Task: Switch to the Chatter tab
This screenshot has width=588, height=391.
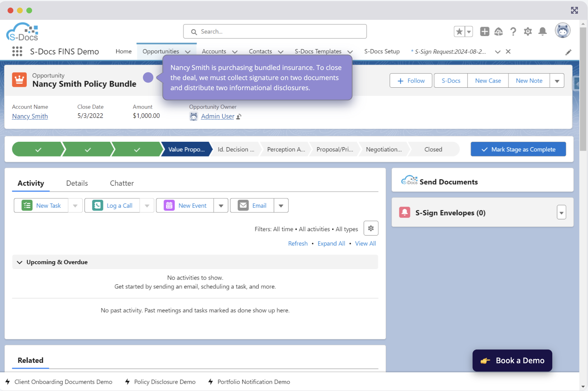Action: [x=122, y=183]
